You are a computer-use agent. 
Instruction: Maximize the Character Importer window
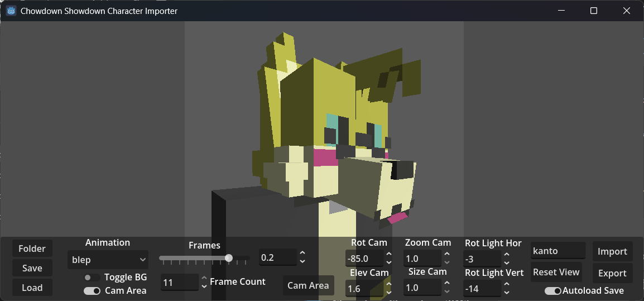point(593,11)
